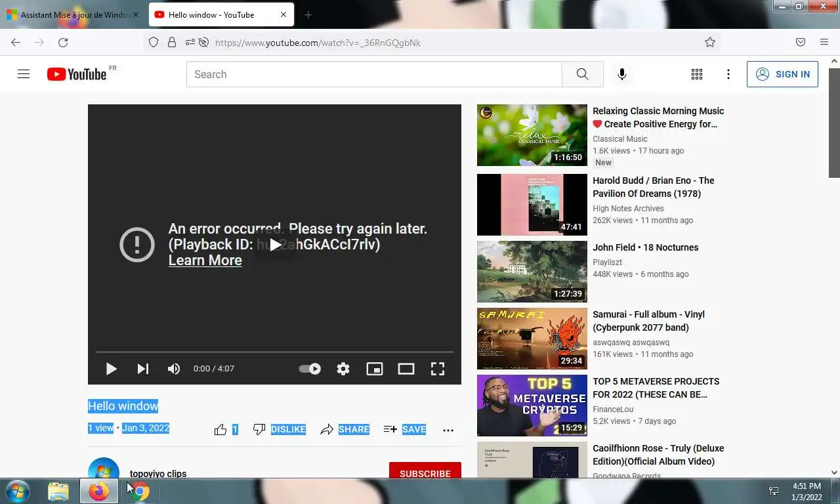
Task: Click the page vertical scrollbar thumb
Action: pyautogui.click(x=834, y=121)
